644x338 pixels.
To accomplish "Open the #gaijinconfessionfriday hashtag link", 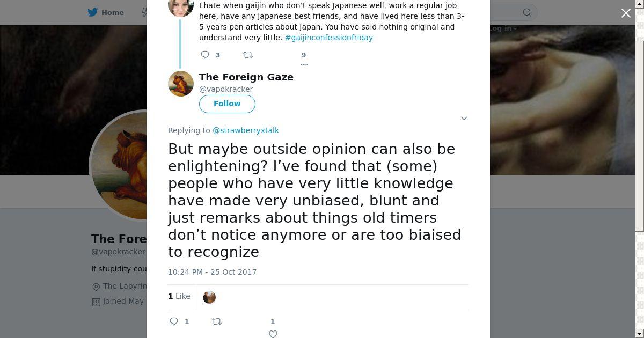I will (329, 38).
